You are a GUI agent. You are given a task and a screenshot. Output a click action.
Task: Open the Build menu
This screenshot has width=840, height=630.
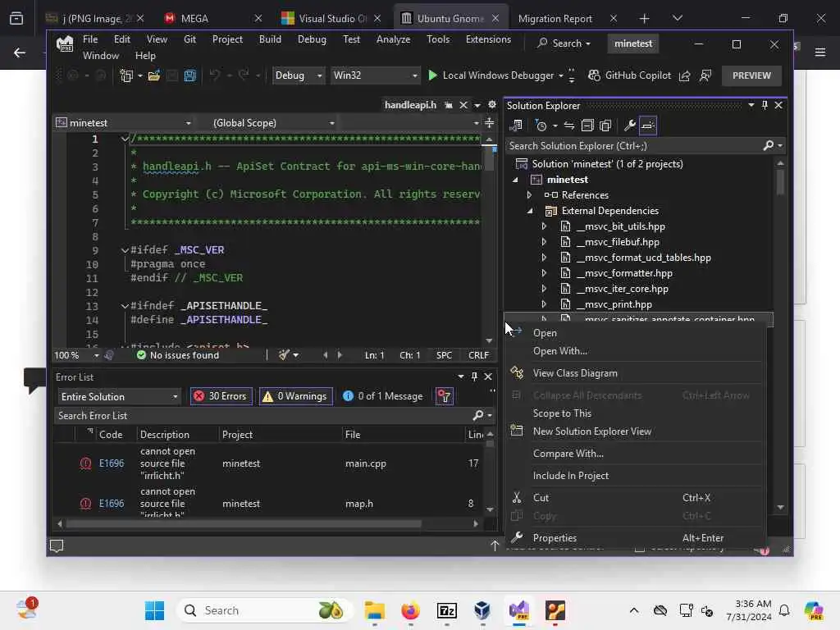click(x=270, y=39)
